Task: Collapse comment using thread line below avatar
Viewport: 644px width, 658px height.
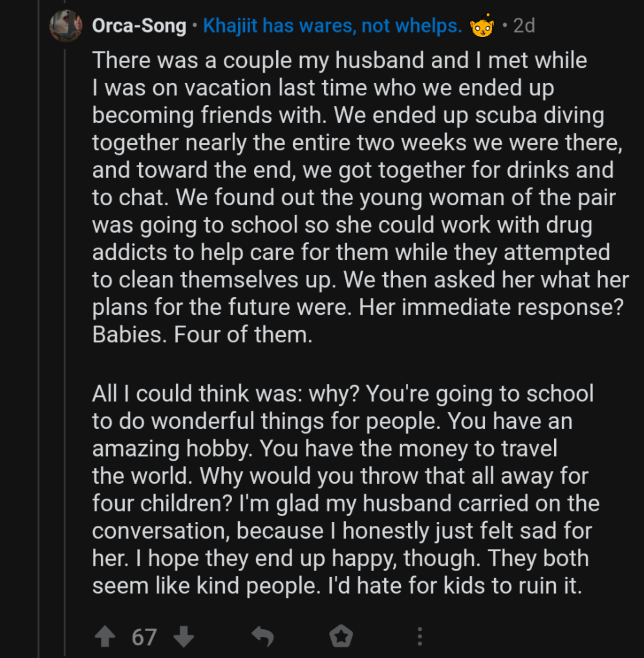Action: pos(65,338)
